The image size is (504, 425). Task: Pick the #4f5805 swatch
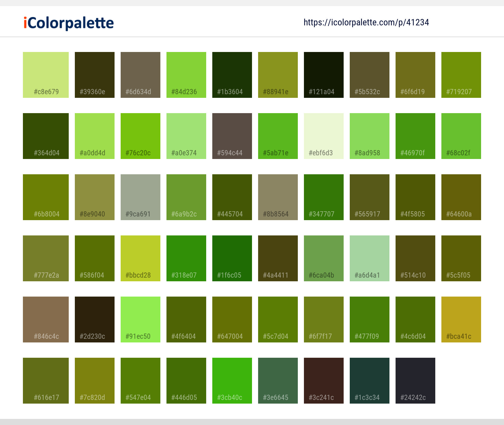(x=415, y=197)
